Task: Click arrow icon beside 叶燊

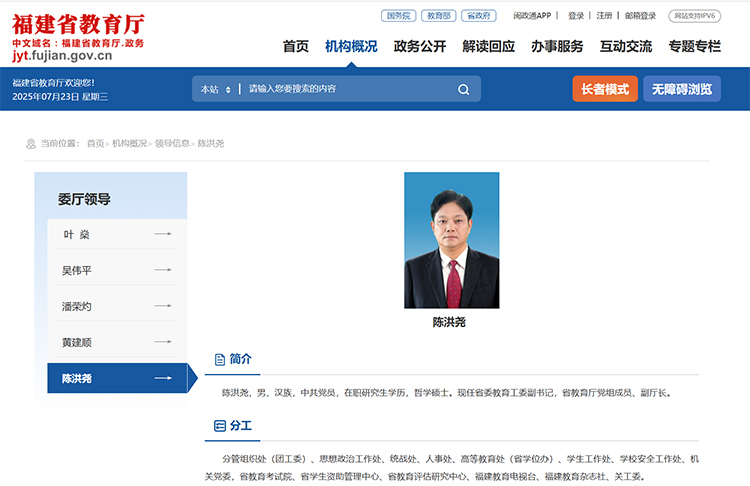Action: 163,234
